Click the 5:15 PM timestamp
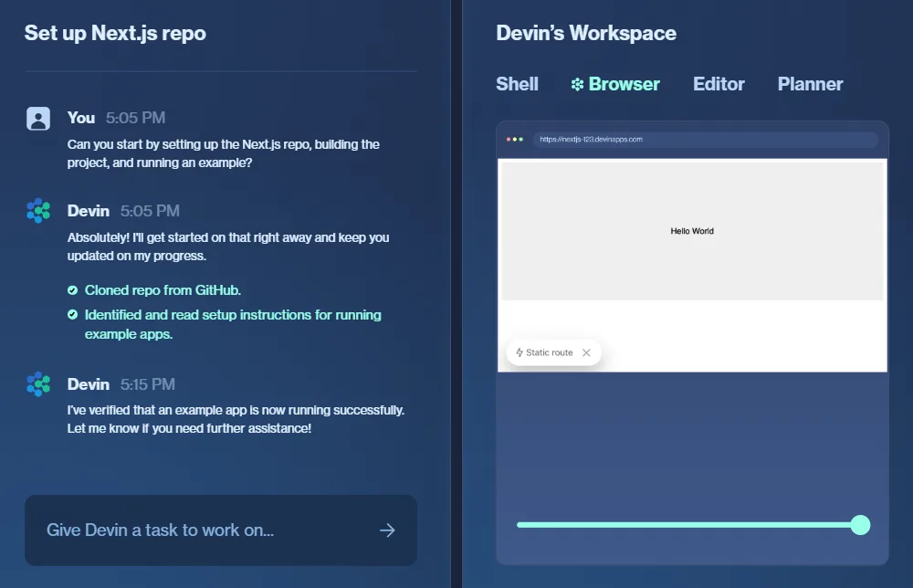913x588 pixels. (147, 384)
